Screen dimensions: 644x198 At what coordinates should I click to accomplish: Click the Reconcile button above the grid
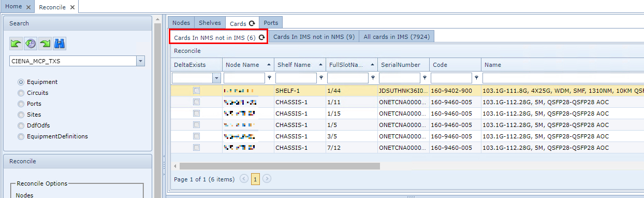187,51
